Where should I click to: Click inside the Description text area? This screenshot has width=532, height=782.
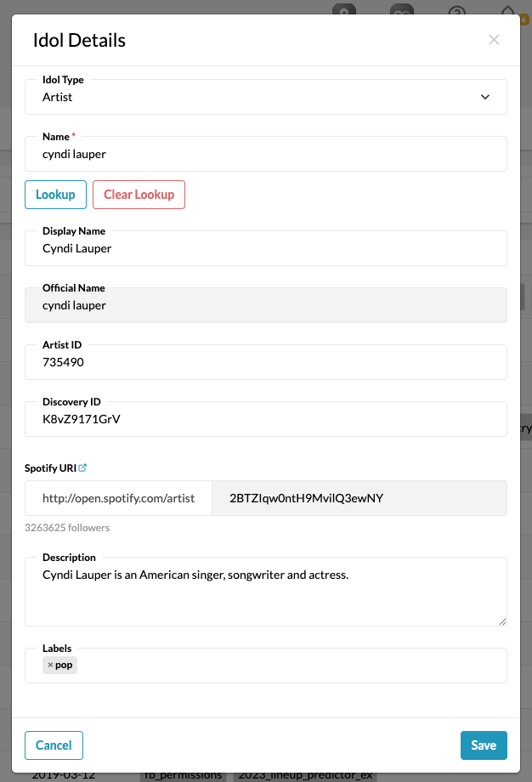265,595
